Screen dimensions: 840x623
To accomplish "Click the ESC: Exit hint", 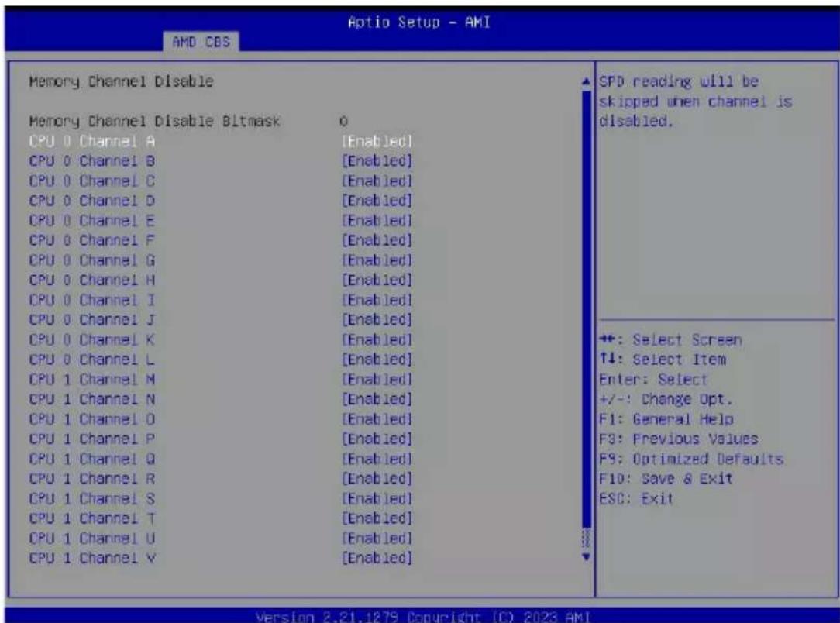I will pyautogui.click(x=636, y=498).
